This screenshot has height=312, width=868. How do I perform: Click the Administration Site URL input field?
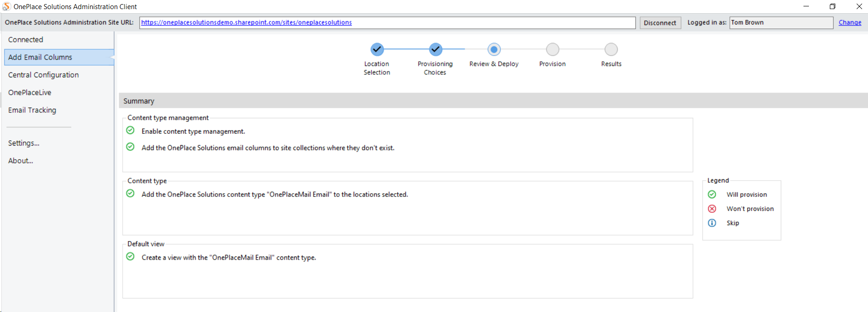click(388, 23)
